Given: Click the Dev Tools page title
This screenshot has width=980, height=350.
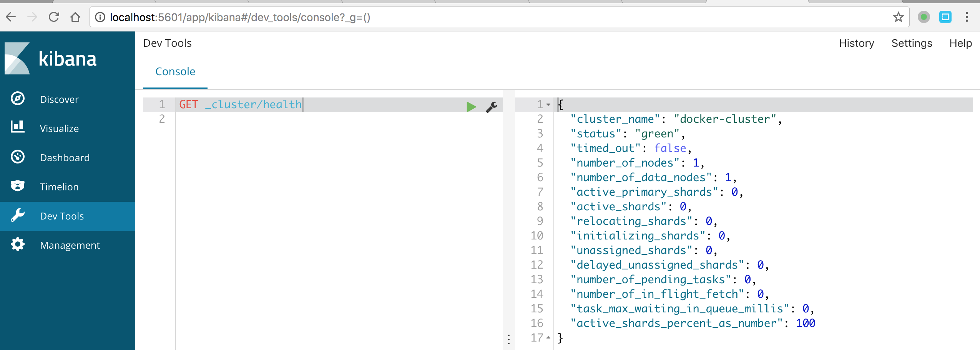Looking at the screenshot, I should point(167,43).
